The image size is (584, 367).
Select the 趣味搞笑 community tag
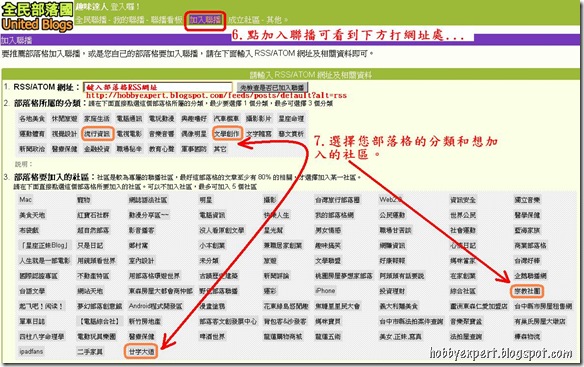pyautogui.click(x=328, y=246)
